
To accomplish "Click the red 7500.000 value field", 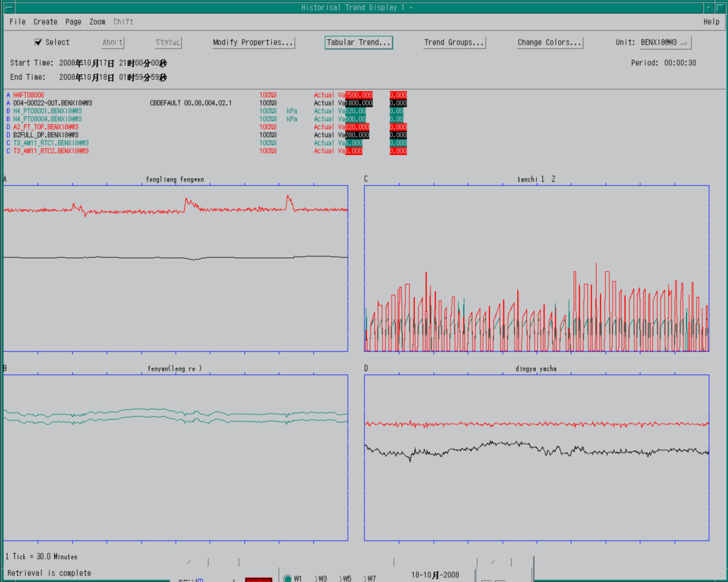I will tap(359, 95).
